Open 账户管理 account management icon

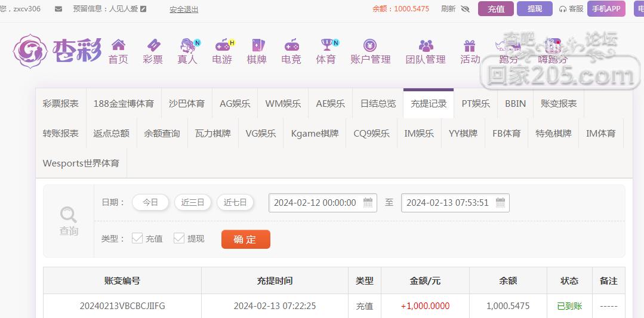[x=370, y=45]
